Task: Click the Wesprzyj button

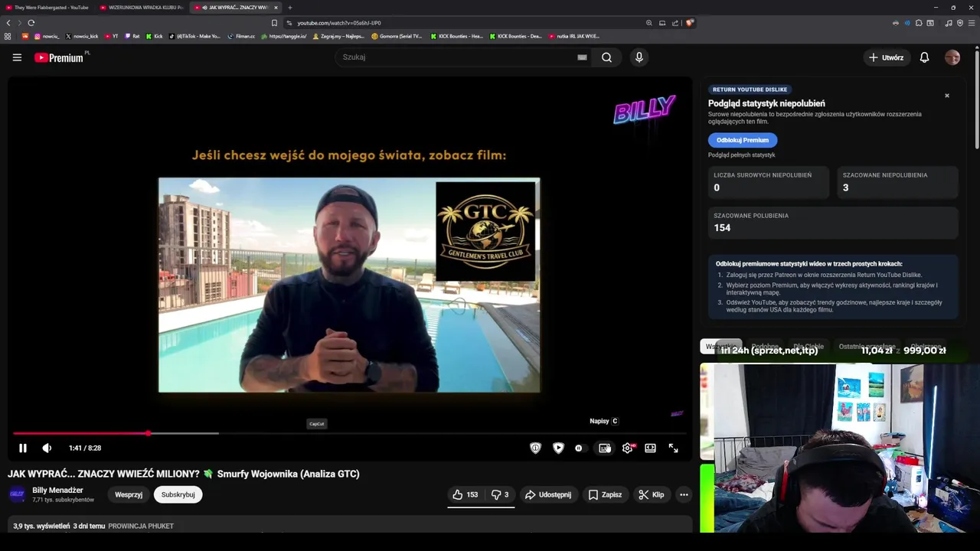Action: (129, 495)
